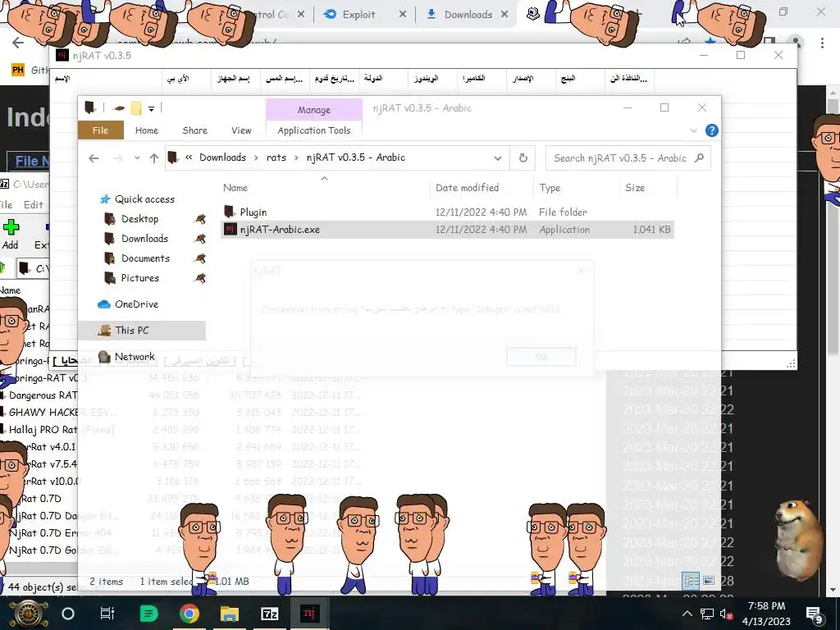Switch to njRAT taskbar icon
Image resolution: width=840 pixels, height=630 pixels.
309,614
